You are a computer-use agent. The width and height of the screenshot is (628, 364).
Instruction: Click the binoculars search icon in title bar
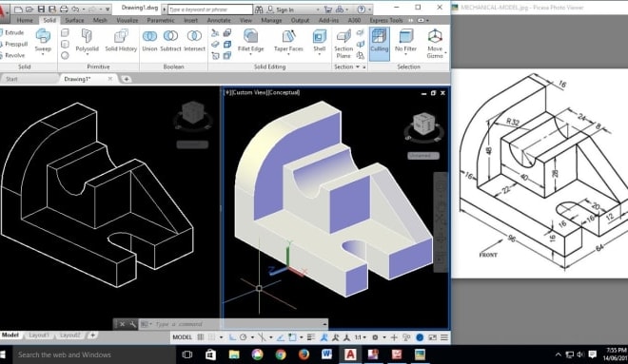pyautogui.click(x=259, y=10)
